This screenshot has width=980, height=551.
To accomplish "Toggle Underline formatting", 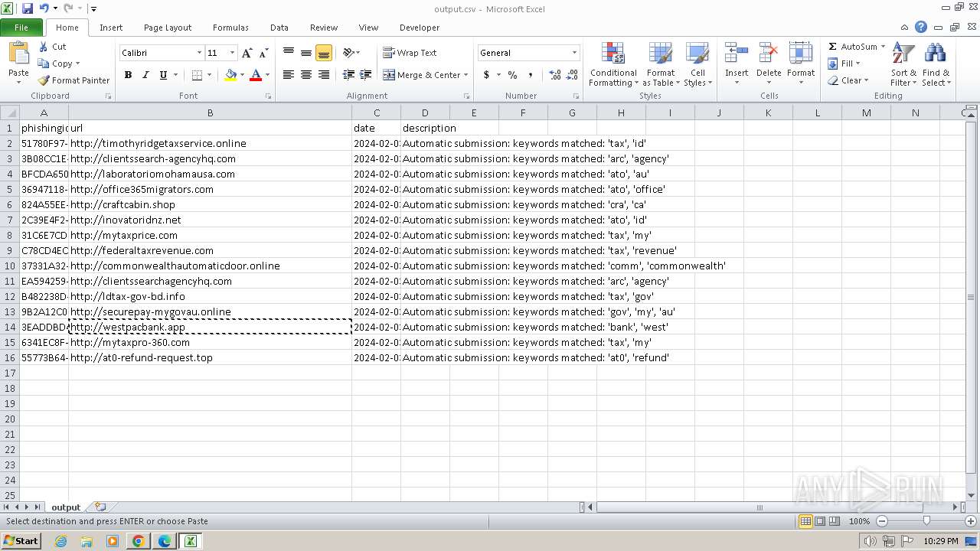I will point(163,75).
